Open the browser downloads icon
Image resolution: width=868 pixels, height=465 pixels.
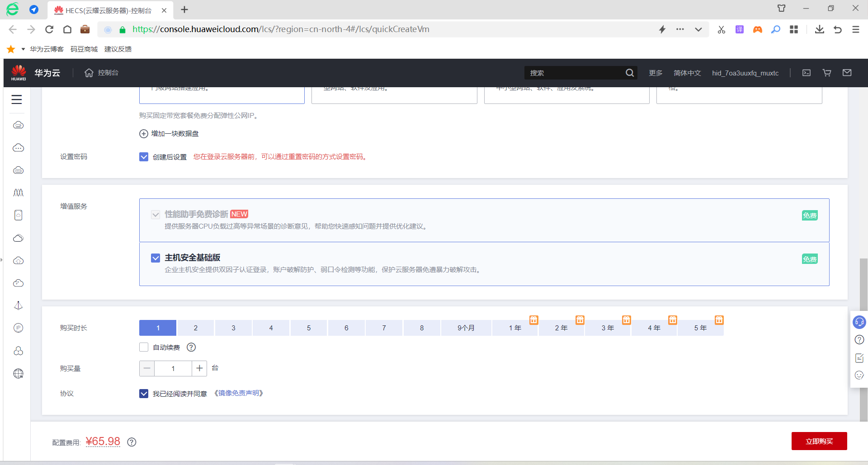tap(819, 29)
